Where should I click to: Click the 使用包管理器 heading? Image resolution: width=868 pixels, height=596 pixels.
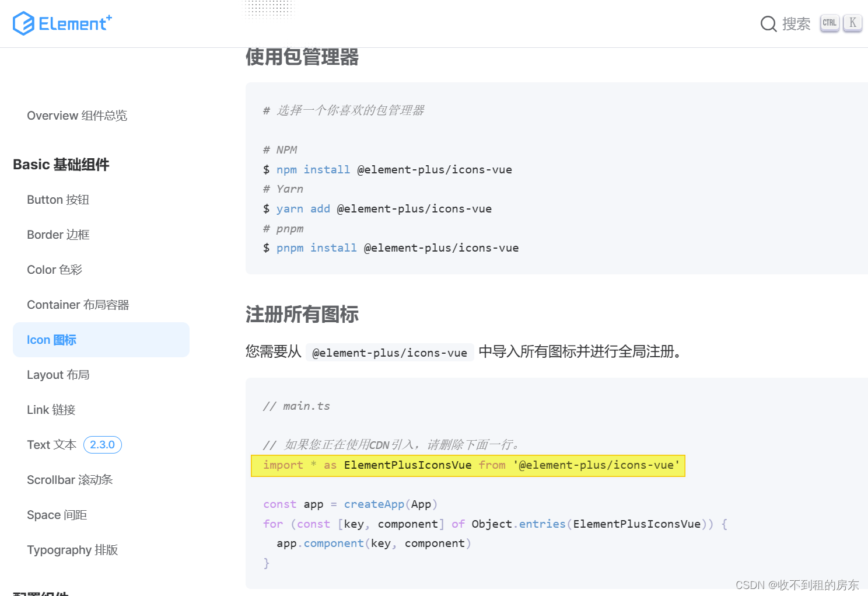(302, 57)
